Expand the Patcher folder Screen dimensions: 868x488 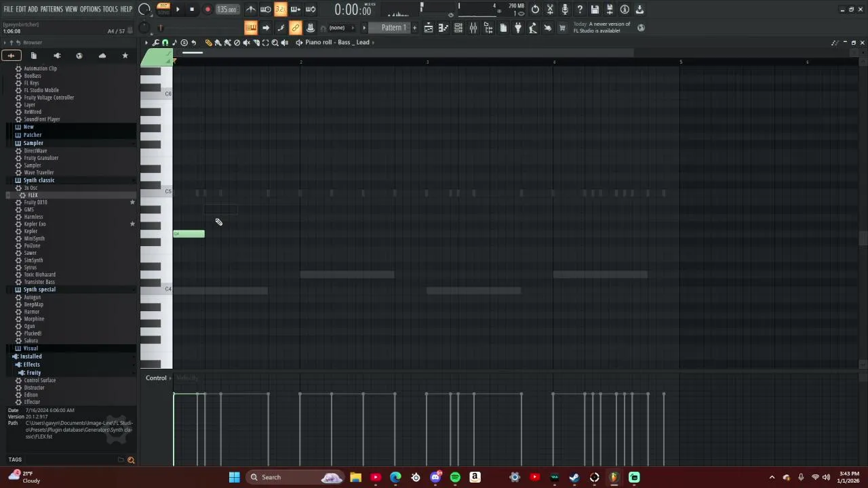tap(33, 135)
